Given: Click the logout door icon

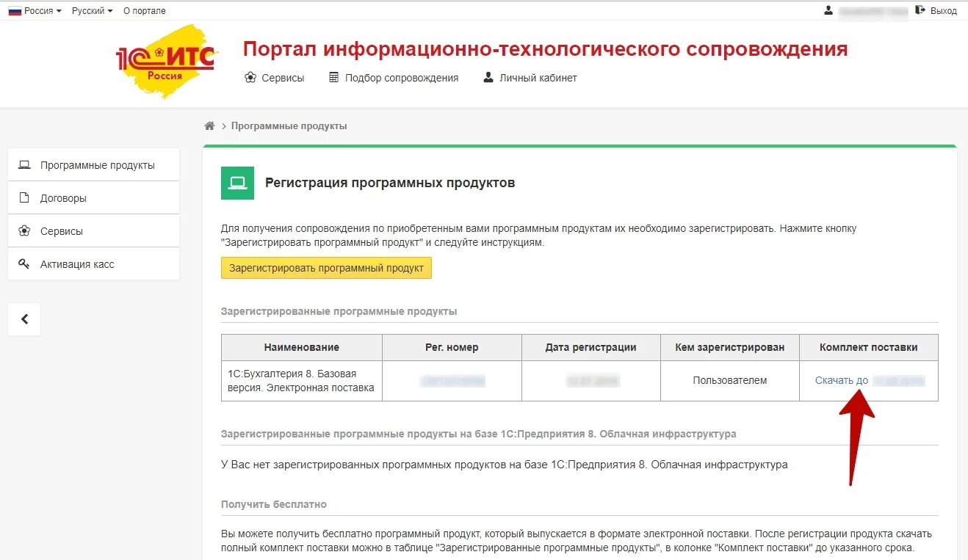Looking at the screenshot, I should (x=921, y=10).
